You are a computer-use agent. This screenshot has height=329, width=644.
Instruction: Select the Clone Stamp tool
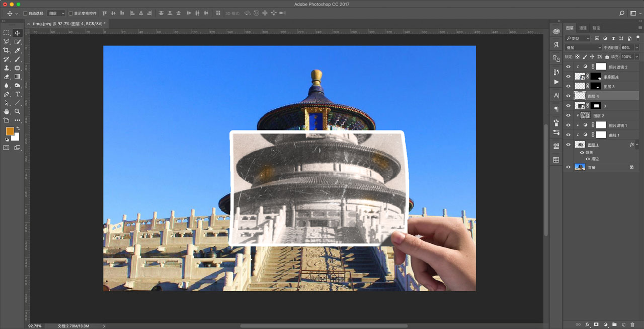point(7,68)
